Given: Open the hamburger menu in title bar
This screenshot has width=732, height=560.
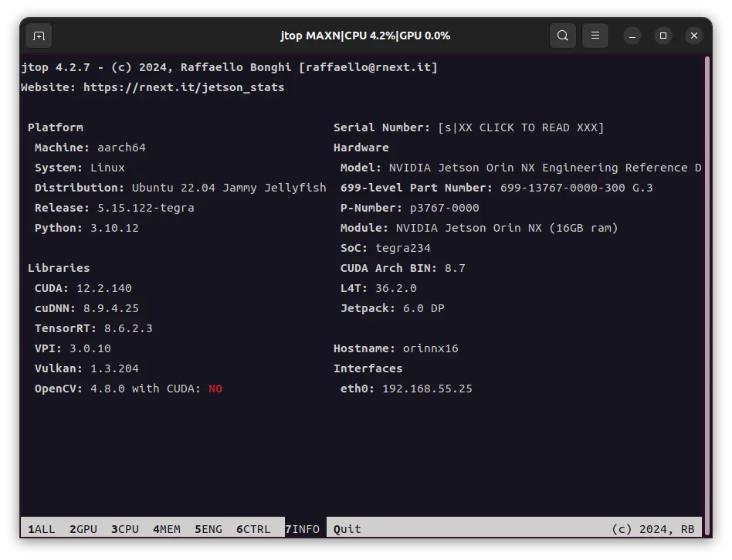Looking at the screenshot, I should pyautogui.click(x=595, y=36).
